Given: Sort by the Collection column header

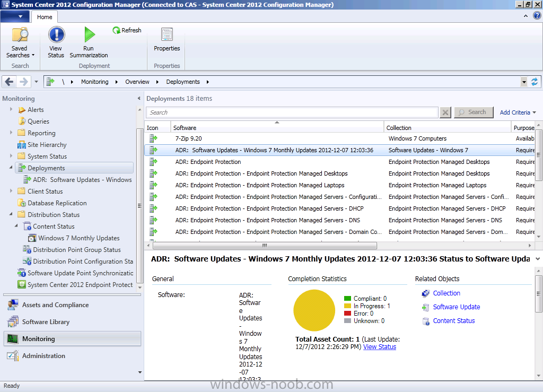Looking at the screenshot, I should 448,128.
